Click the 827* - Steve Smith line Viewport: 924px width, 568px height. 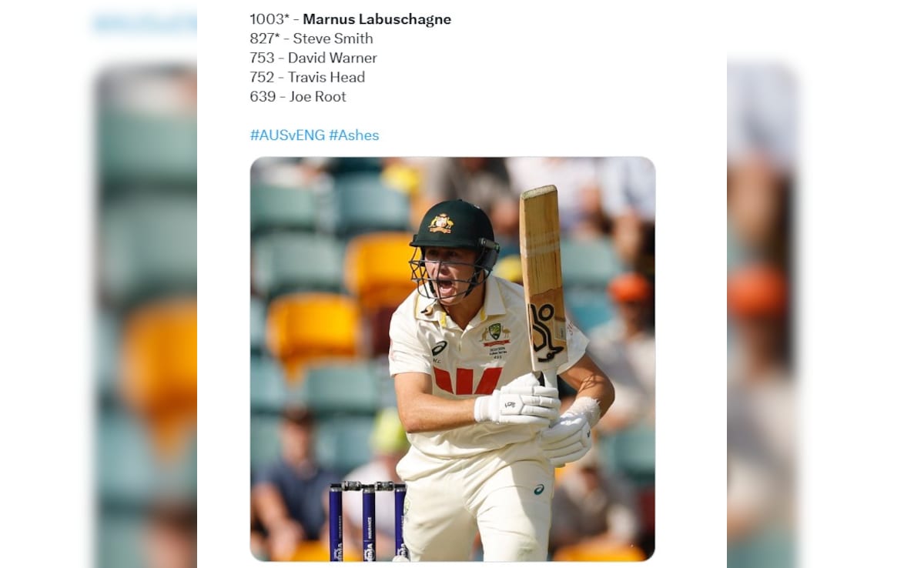tap(311, 38)
